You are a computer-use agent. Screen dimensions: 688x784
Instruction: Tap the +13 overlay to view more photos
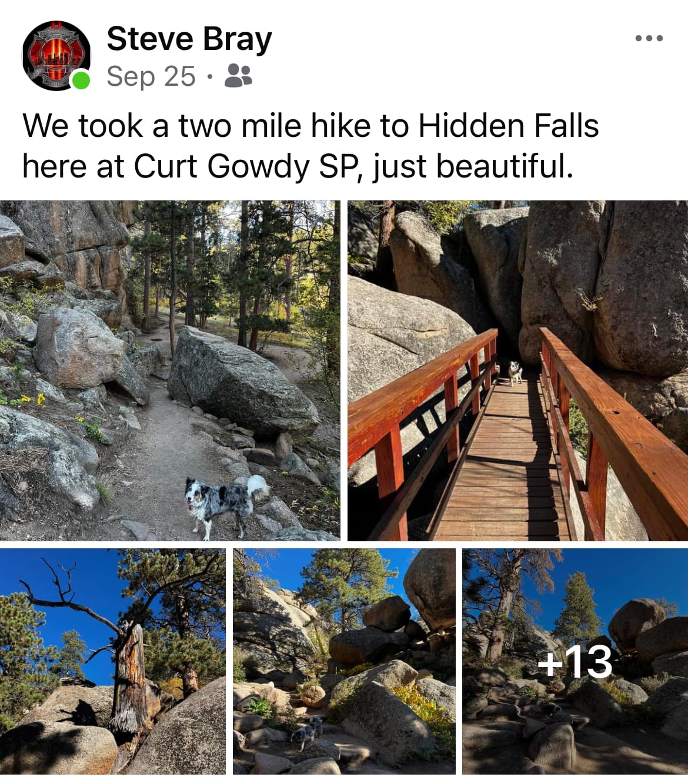(575, 661)
